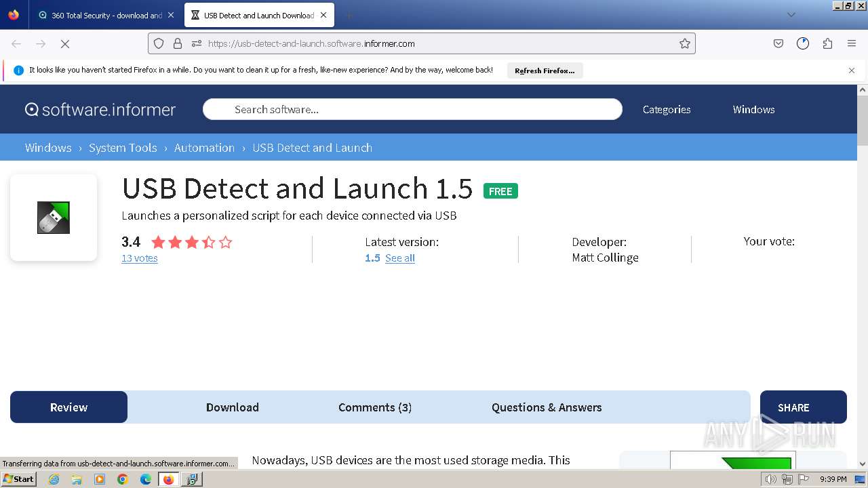The width and height of the screenshot is (868, 488).
Task: Close the USB Detect and Launch tab
Action: tap(323, 15)
